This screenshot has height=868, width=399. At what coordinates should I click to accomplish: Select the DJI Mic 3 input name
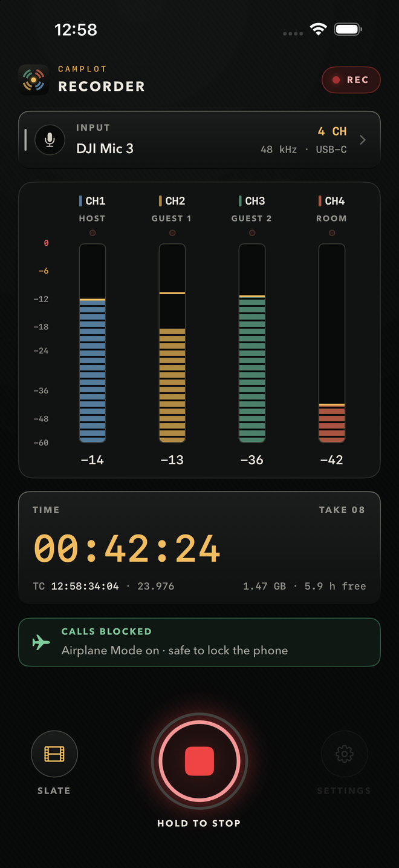pos(105,148)
